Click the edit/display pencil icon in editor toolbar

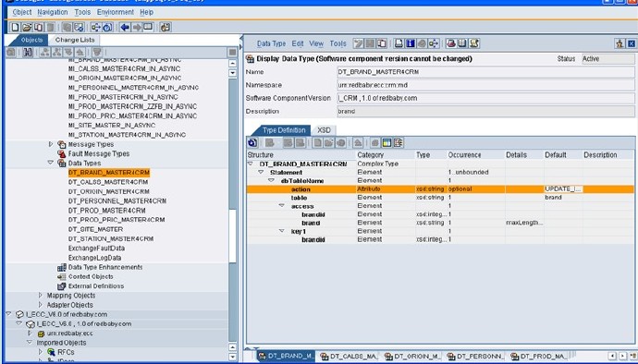(x=359, y=43)
